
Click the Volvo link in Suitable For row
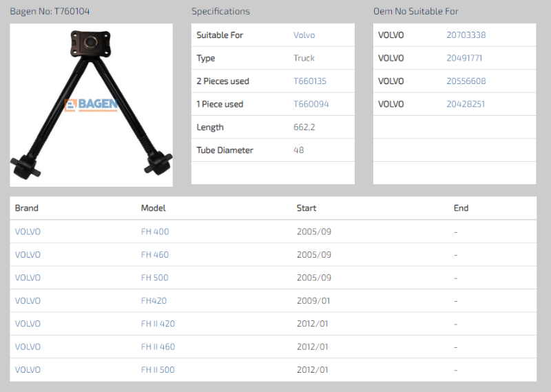tap(304, 35)
